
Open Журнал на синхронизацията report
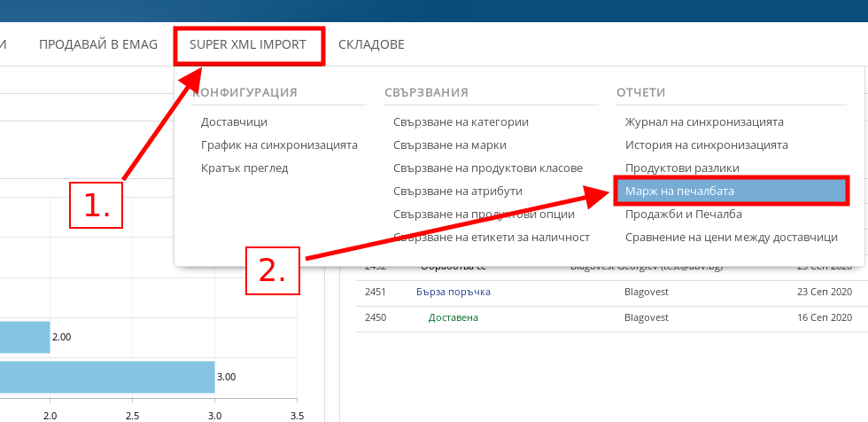pos(704,122)
